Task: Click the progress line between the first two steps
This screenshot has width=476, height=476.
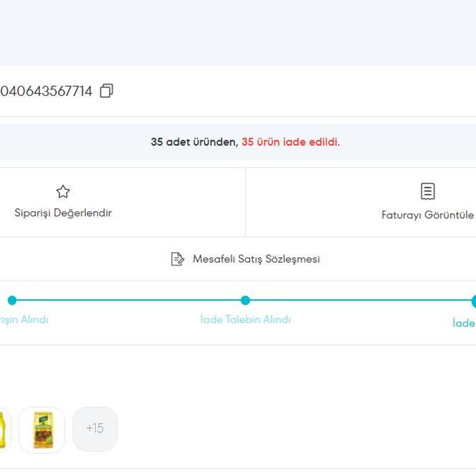Action: [128, 301]
